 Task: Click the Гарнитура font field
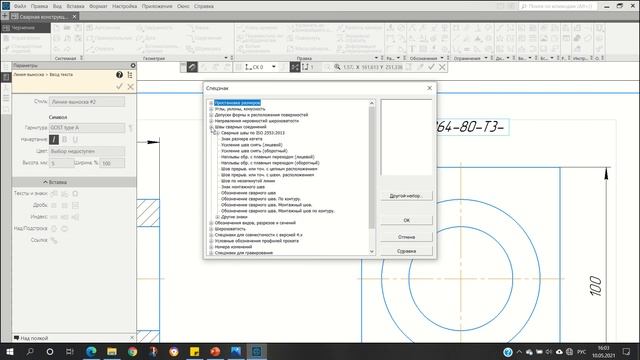87,128
